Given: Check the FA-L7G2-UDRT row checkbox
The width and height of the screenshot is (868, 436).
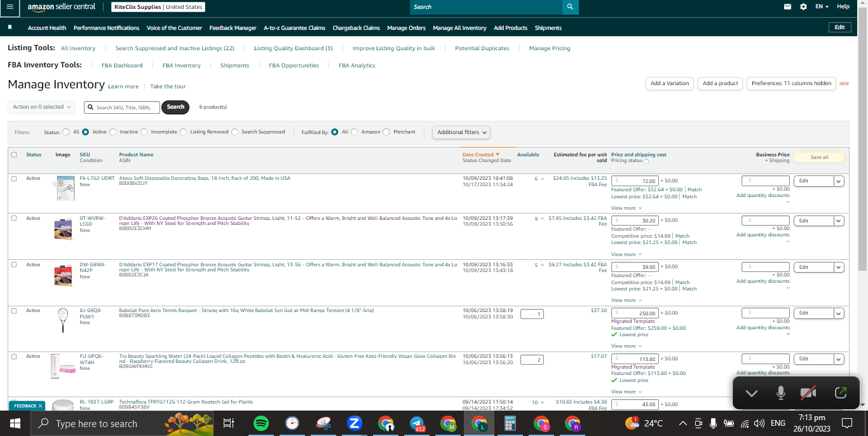Looking at the screenshot, I should pos(14,179).
